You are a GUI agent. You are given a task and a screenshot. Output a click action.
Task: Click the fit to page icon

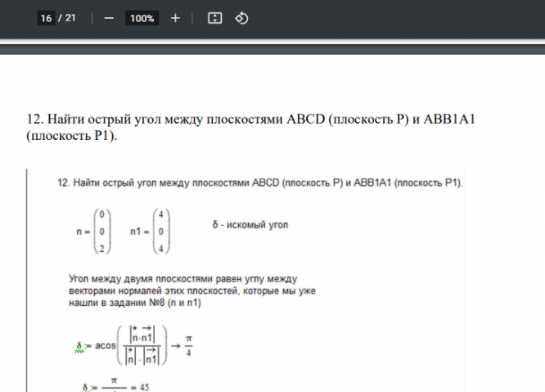(214, 18)
